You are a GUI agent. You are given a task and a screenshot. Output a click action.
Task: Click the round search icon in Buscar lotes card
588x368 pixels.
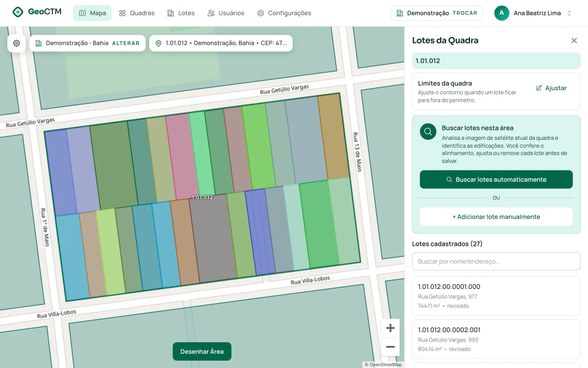[428, 131]
